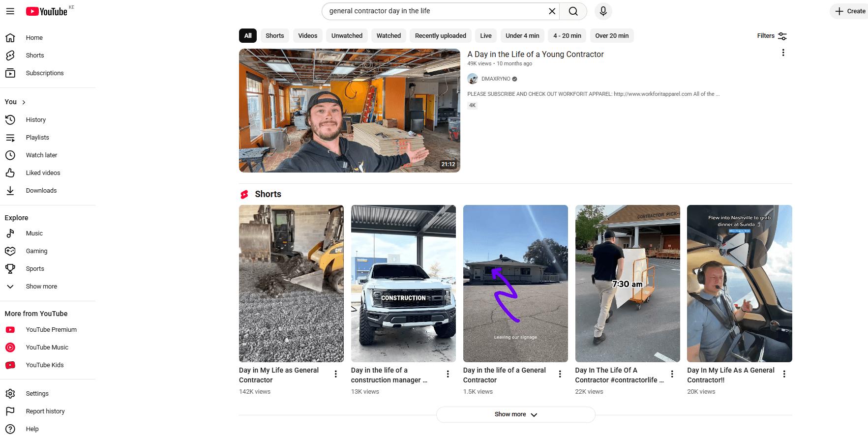868x435 pixels.
Task: Filter by Over 20 min
Action: (x=612, y=36)
